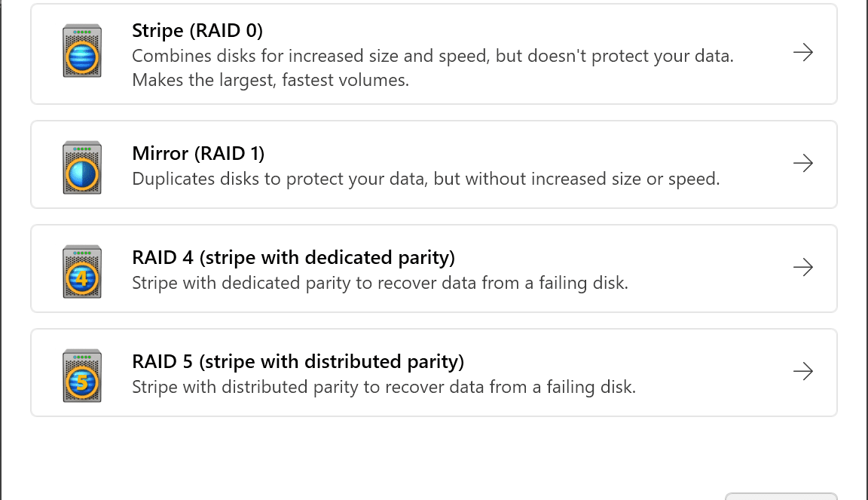This screenshot has width=868, height=500.
Task: Choose "RAID 5 (stripe with distributed parity)" title
Action: tap(298, 361)
